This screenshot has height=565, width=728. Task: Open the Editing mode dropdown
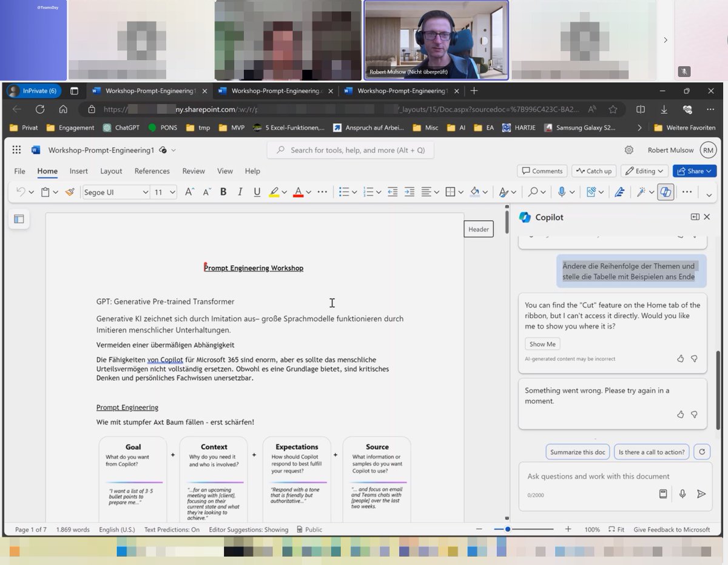click(644, 171)
